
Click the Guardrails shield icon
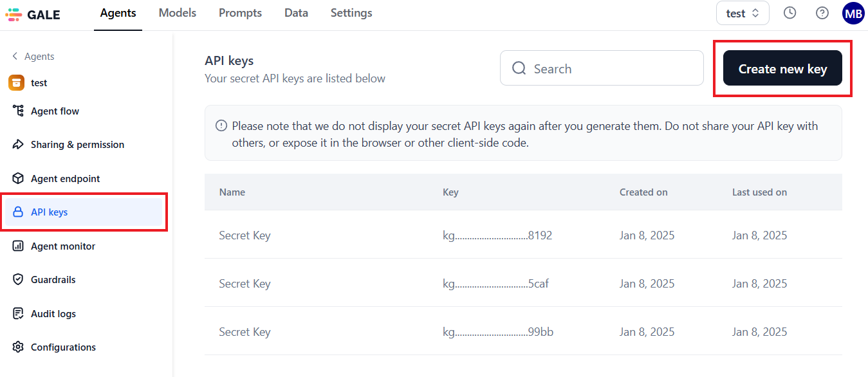19,279
